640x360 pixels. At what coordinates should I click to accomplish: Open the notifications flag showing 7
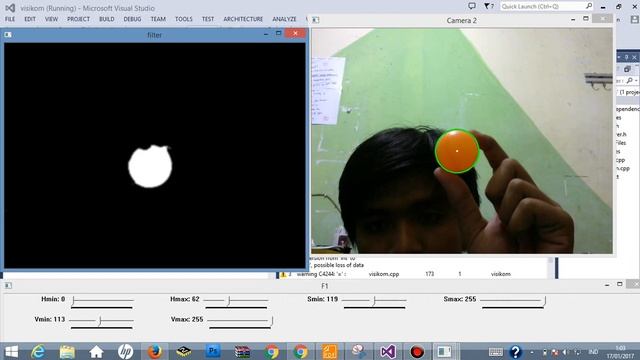(489, 6)
